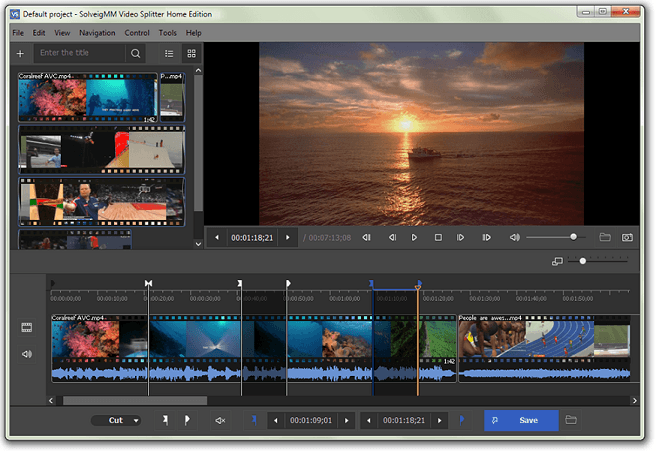Select the Coralreef AVC.mp4 library thumbnail
This screenshot has height=451, width=656.
[x=86, y=98]
